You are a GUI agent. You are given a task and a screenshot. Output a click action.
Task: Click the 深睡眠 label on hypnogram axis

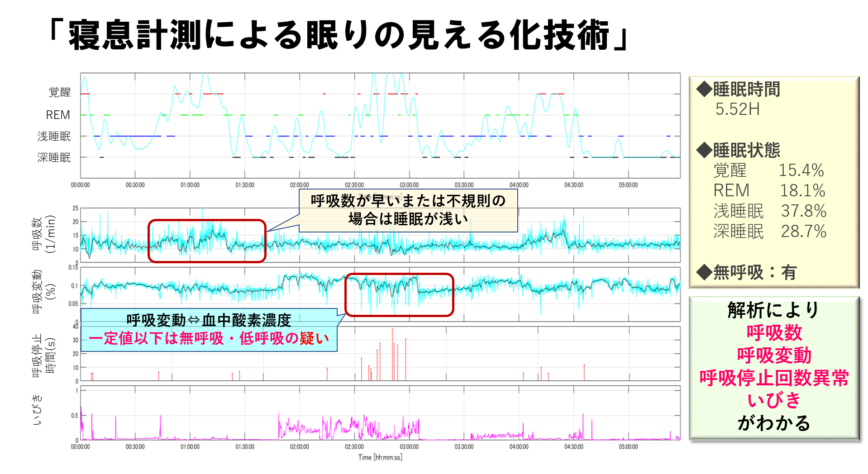54,157
